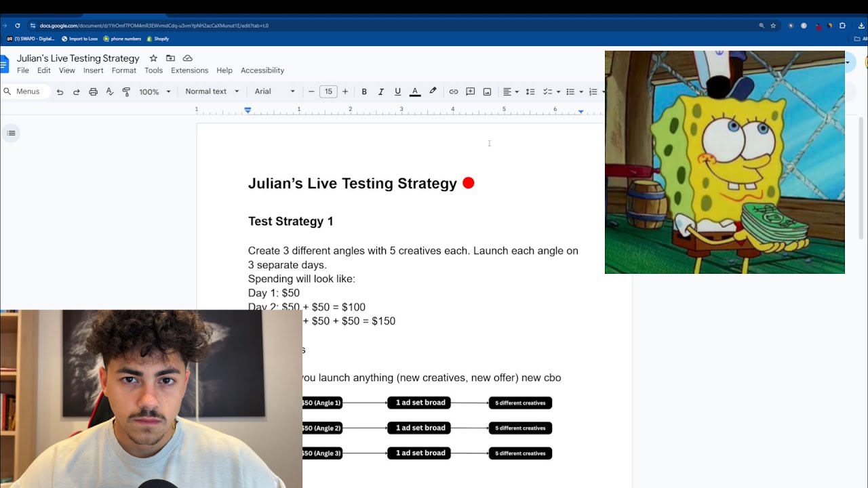Open the zoom level dropdown showing 100%

[154, 91]
